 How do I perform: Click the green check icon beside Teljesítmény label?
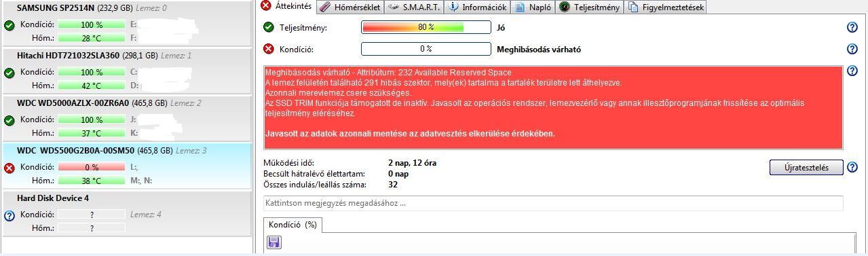[x=269, y=28]
